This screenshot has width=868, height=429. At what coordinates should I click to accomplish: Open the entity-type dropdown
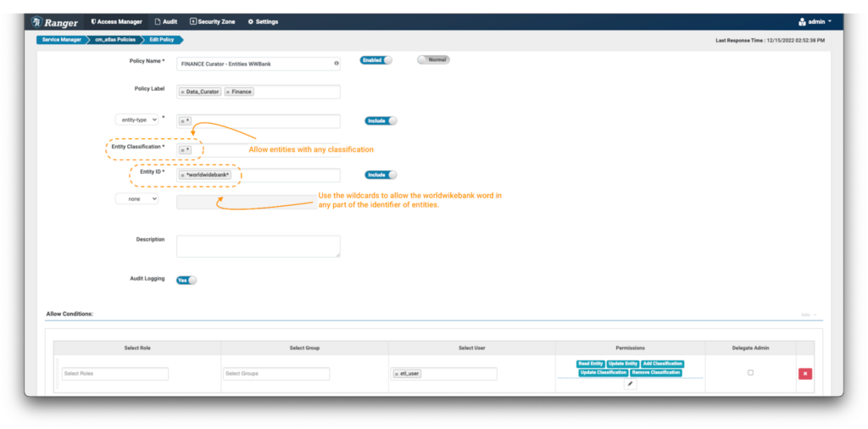point(136,120)
